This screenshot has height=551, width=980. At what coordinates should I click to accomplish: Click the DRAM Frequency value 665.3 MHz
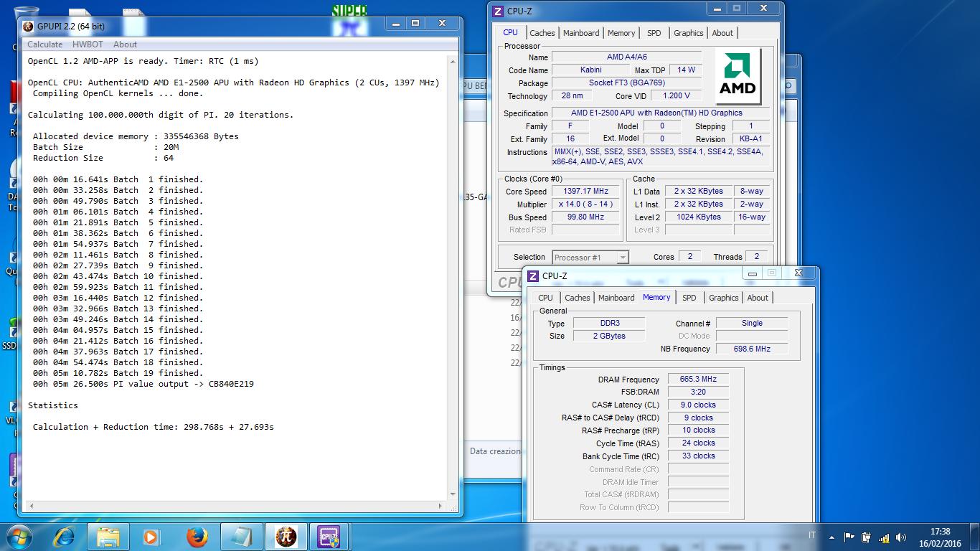(x=698, y=380)
